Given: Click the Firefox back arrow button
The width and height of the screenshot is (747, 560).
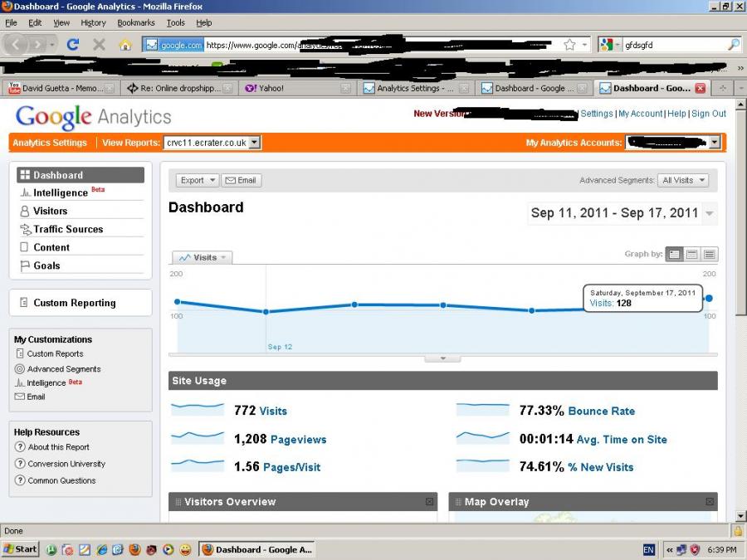Looking at the screenshot, I should [16, 45].
